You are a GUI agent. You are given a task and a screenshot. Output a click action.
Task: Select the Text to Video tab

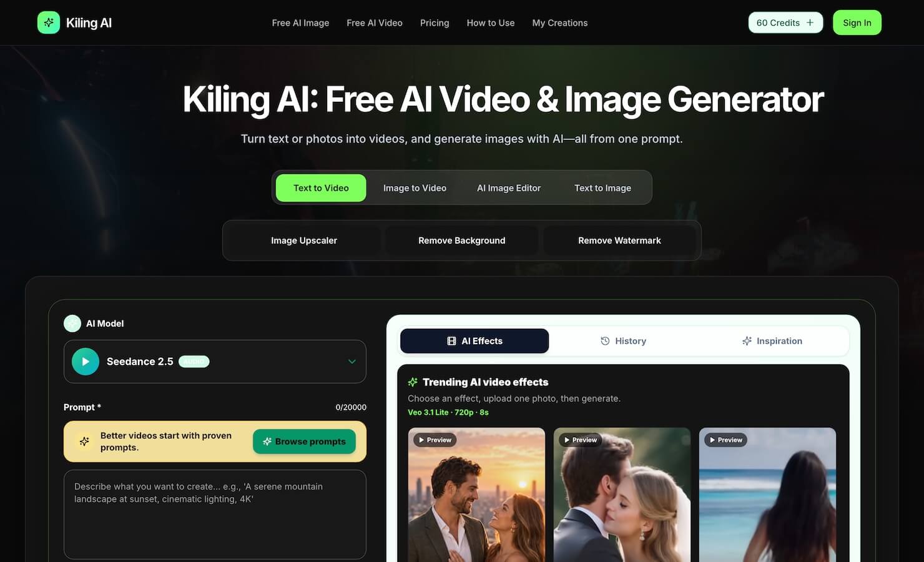[x=321, y=188]
